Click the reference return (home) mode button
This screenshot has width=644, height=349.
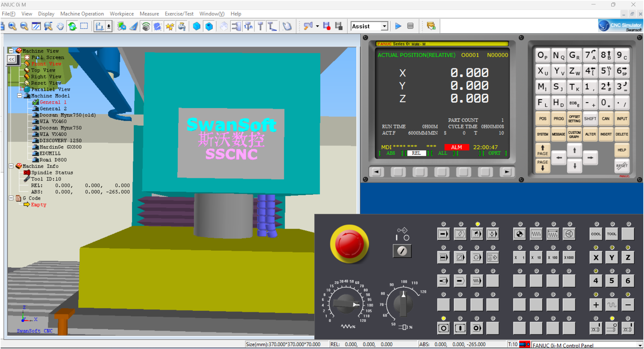pos(519,234)
